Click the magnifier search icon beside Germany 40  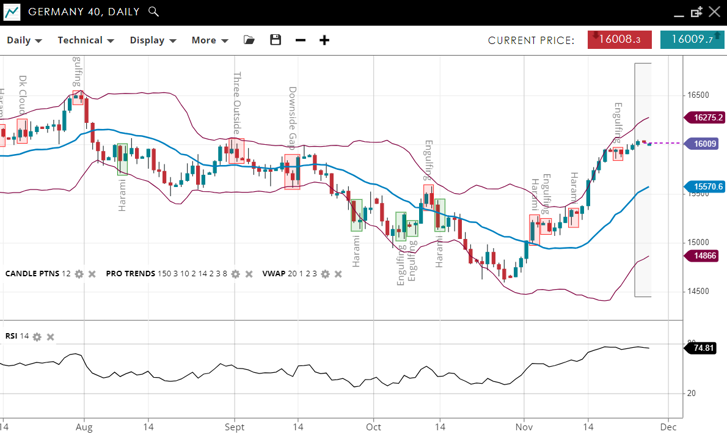(x=153, y=12)
